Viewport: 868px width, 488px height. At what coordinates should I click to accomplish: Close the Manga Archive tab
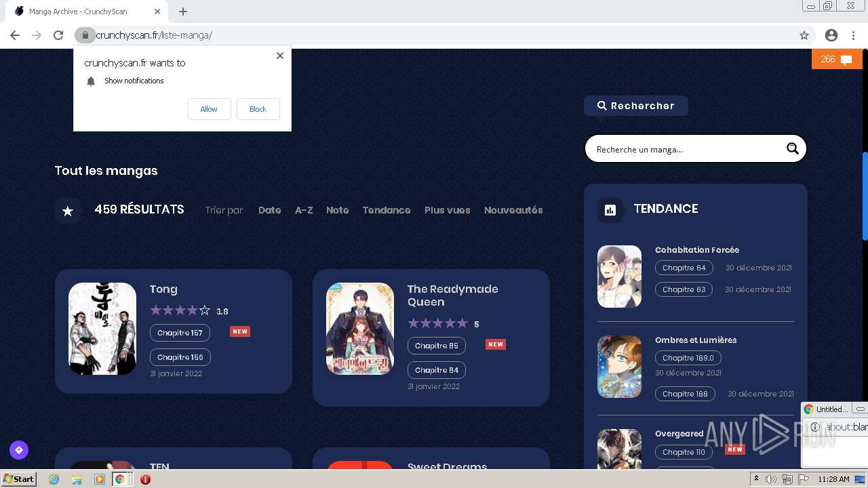pyautogui.click(x=157, y=12)
